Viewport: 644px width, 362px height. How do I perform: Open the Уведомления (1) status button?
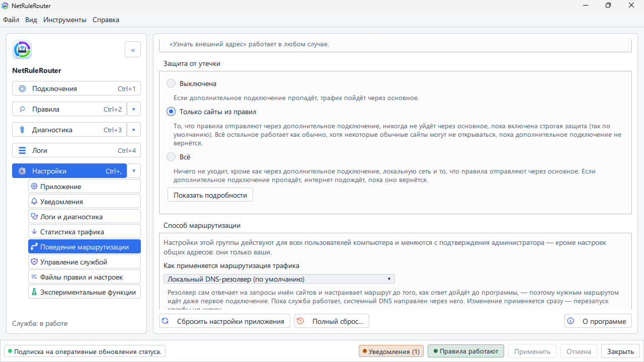pyautogui.click(x=391, y=351)
